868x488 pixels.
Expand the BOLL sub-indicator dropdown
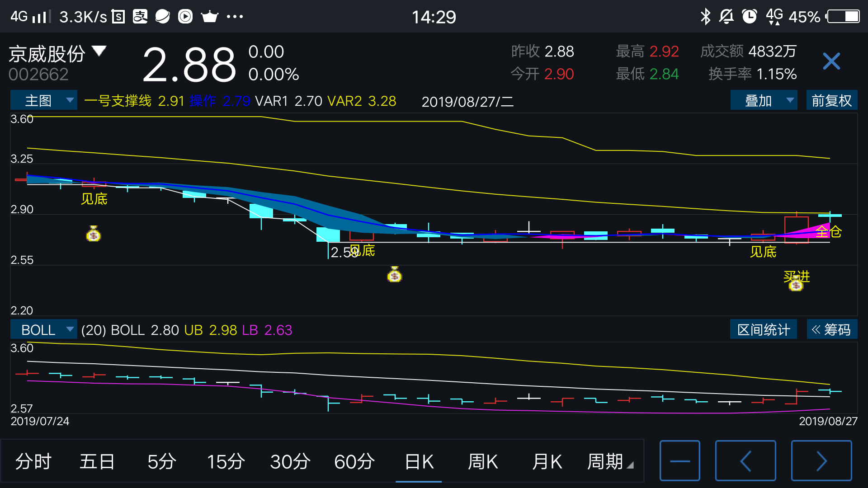tap(44, 330)
